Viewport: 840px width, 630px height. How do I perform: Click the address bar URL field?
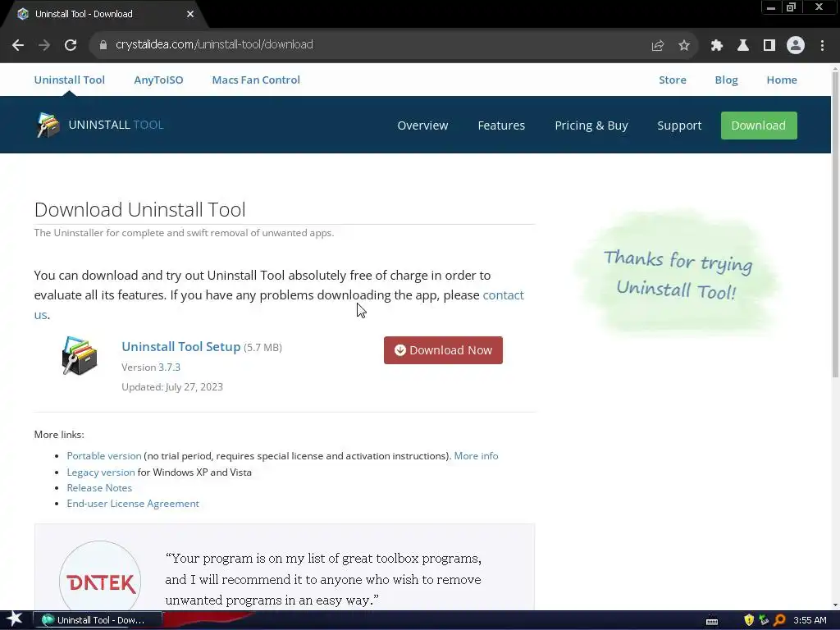tap(375, 45)
